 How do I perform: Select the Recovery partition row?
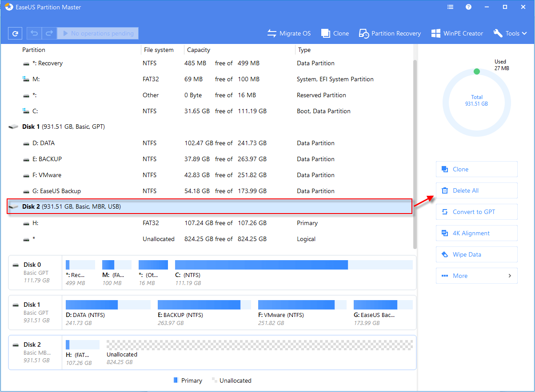pos(210,63)
